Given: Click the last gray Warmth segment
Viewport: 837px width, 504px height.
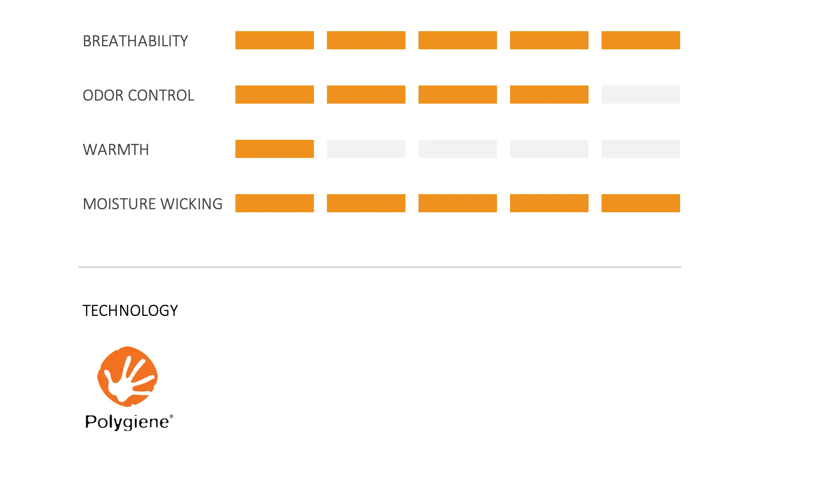Looking at the screenshot, I should [x=641, y=149].
